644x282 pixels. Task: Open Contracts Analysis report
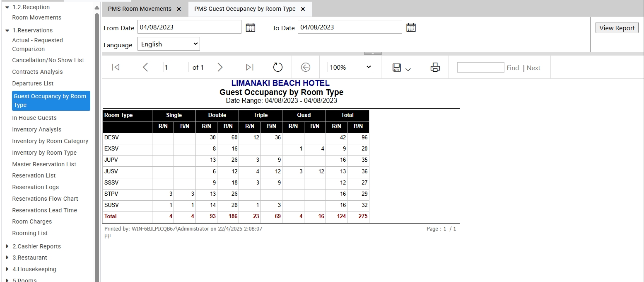click(38, 72)
